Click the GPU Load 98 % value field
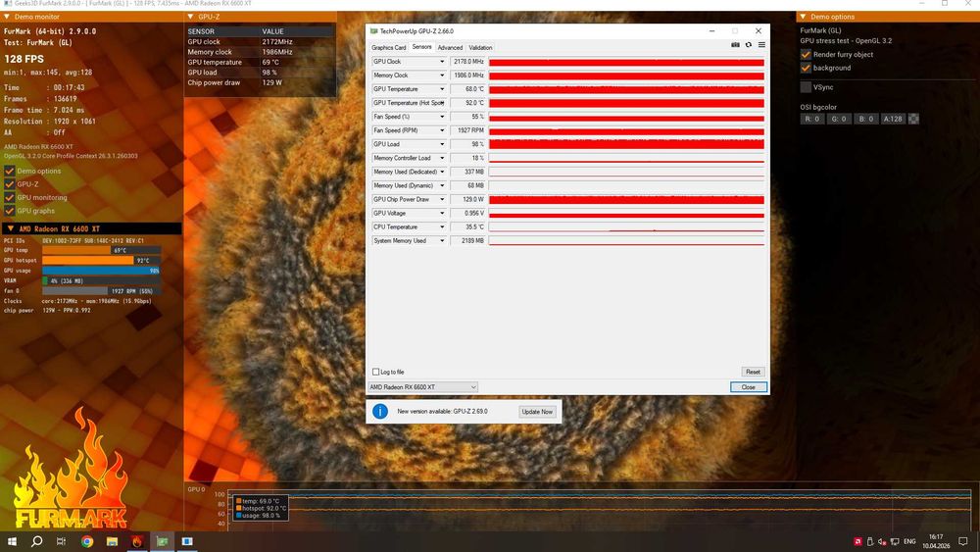 point(468,144)
